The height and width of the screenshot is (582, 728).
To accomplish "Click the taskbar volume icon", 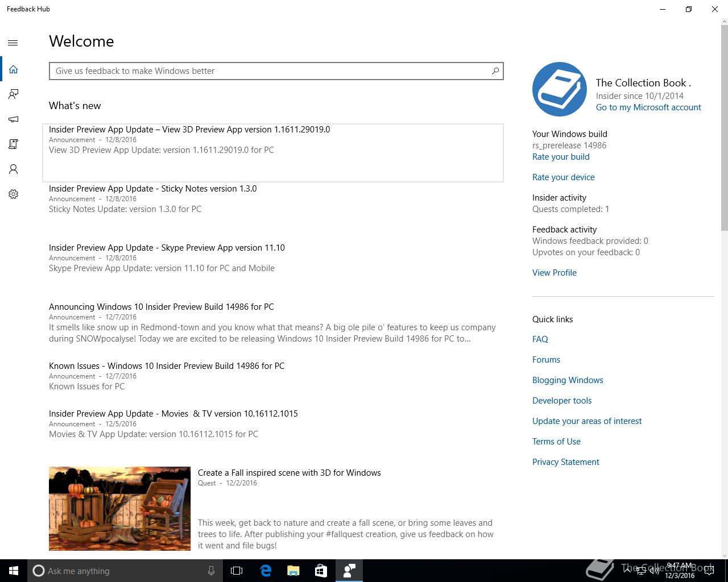I will click(x=654, y=571).
